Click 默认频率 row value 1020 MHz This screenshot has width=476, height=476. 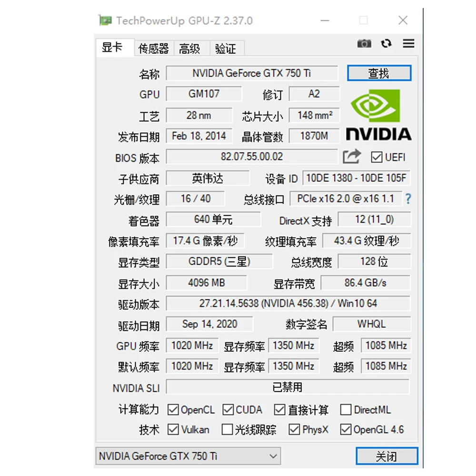(192, 367)
